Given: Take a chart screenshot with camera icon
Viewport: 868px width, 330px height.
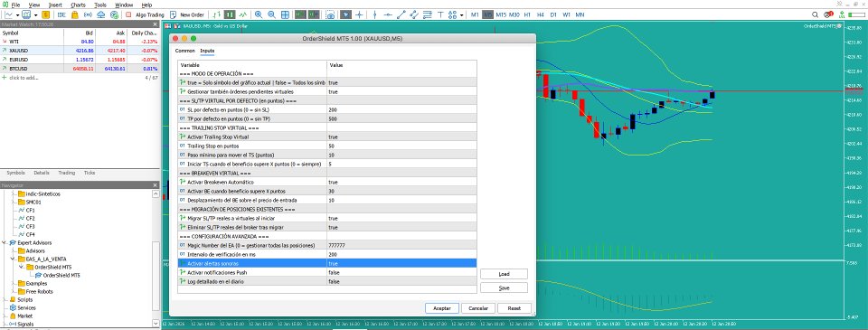Looking at the screenshot, I should [331, 15].
